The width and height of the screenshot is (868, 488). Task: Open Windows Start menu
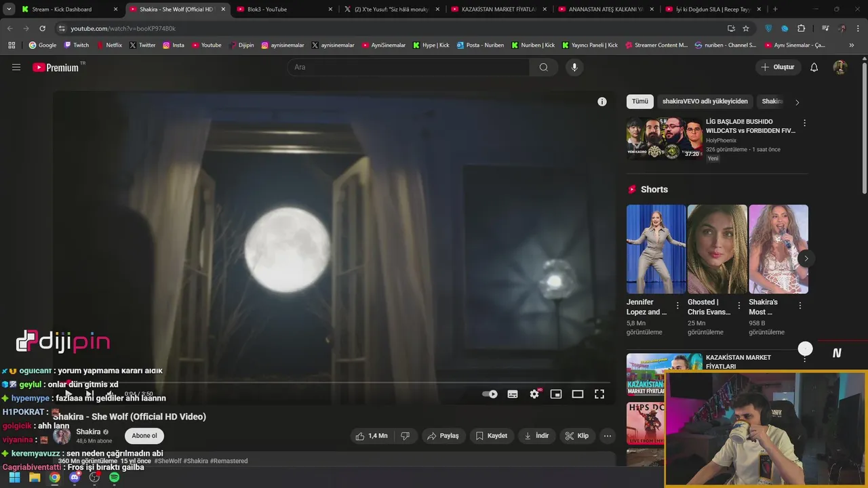[x=14, y=477]
